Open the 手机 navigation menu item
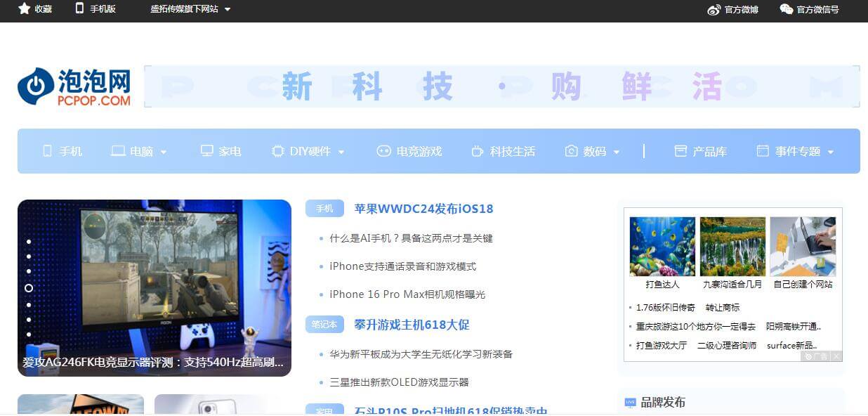868x416 pixels. (x=63, y=151)
